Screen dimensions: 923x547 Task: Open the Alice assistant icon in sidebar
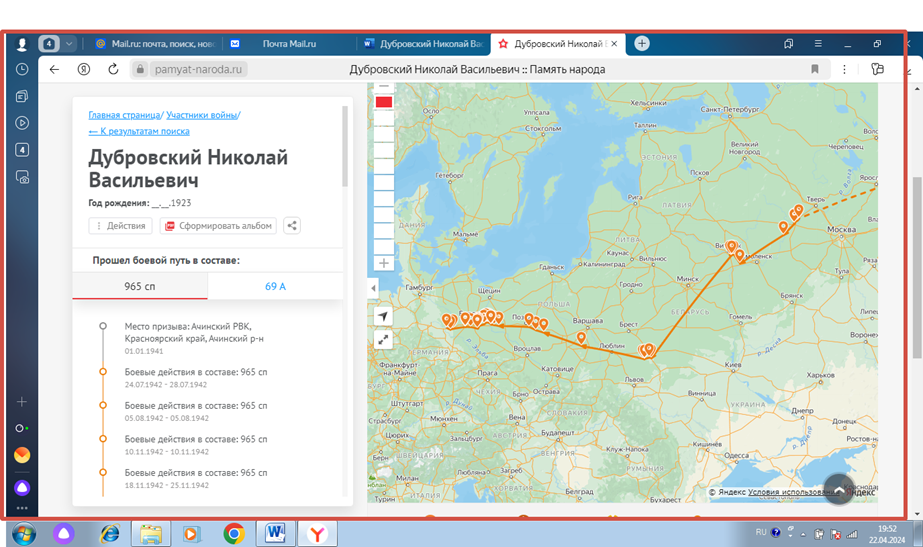(x=22, y=488)
